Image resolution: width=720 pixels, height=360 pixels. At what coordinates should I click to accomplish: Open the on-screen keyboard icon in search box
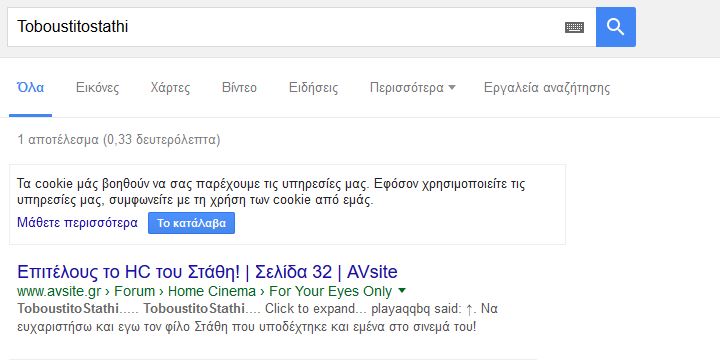coord(574,28)
